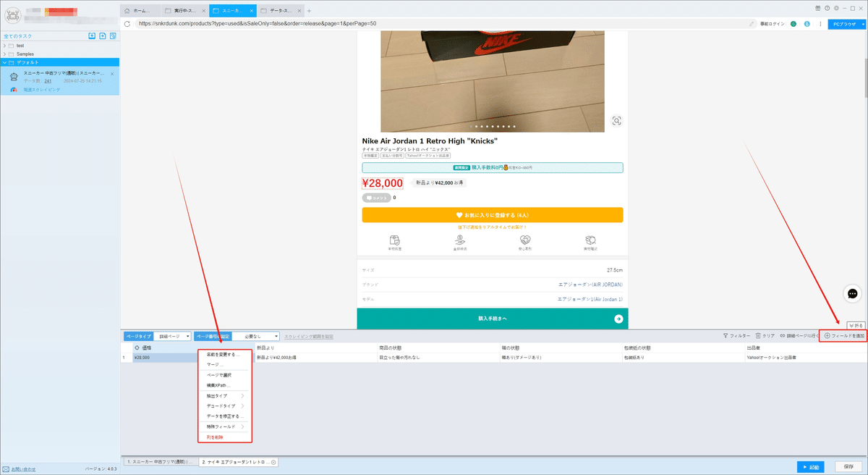This screenshot has height=475, width=868.
Task: Close the sneaker task entry with X
Action: (x=112, y=73)
